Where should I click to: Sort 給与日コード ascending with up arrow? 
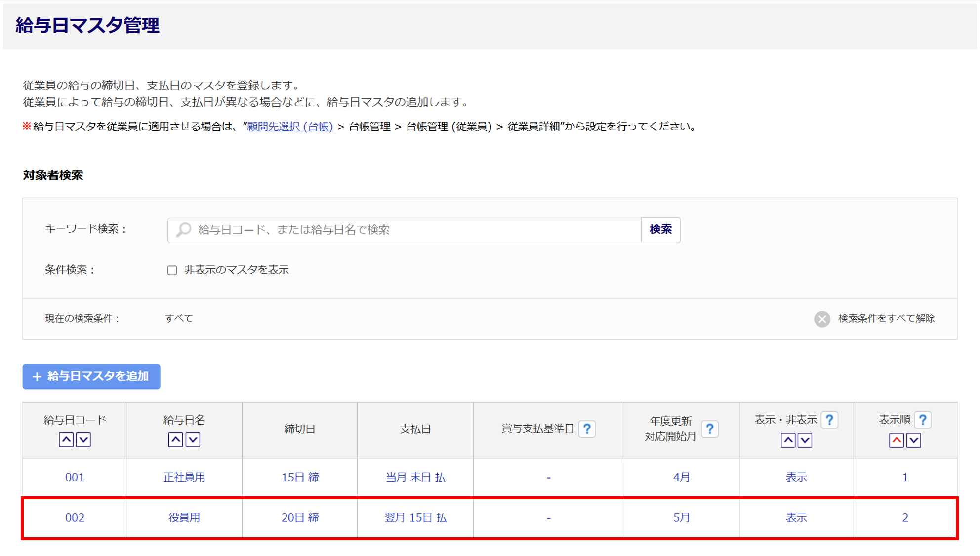(x=66, y=439)
